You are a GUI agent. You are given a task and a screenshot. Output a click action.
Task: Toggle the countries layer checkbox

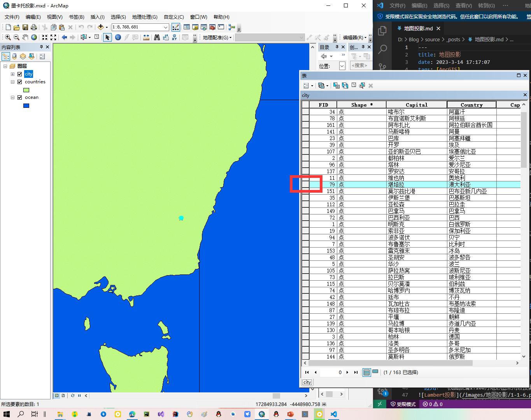tap(19, 82)
